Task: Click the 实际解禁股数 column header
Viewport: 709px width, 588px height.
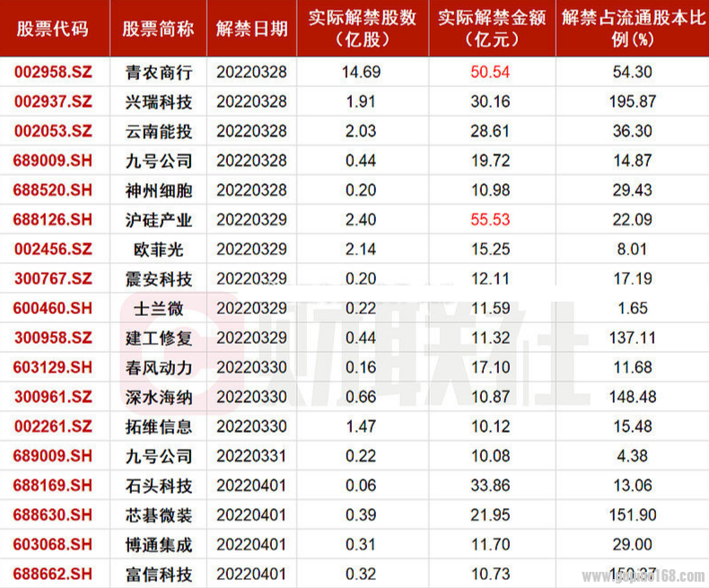Action: [x=363, y=29]
